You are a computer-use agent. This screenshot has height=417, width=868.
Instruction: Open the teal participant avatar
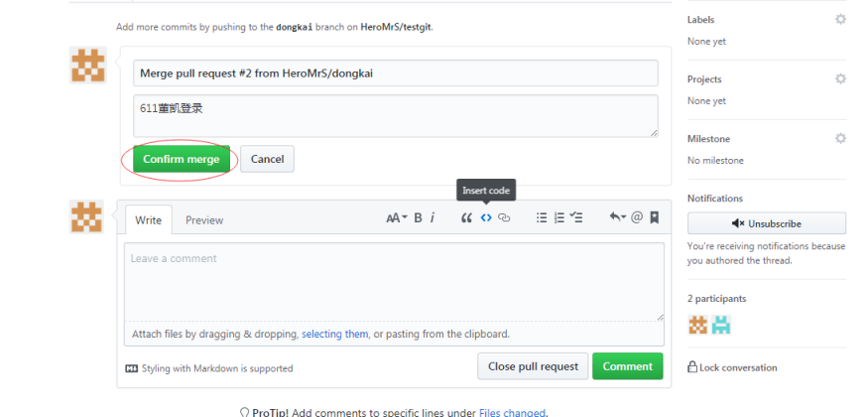point(721,325)
